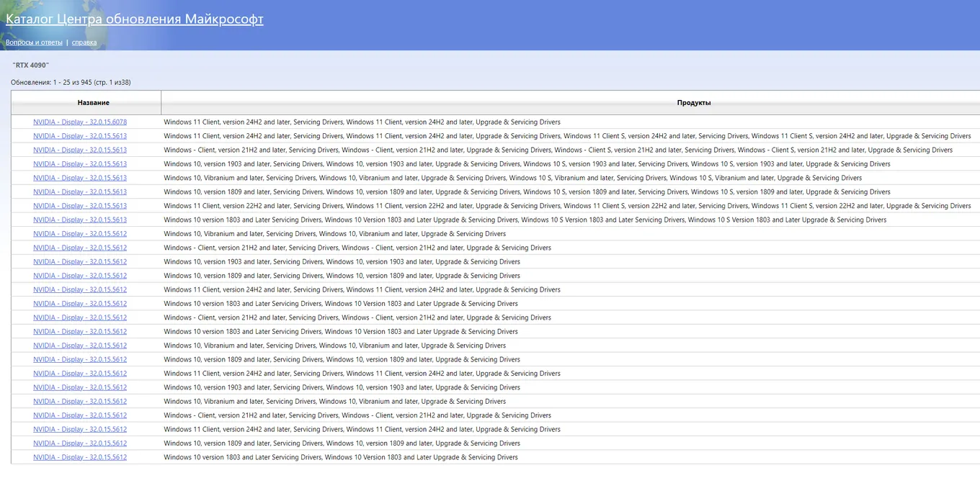Click products text listing Windows 10 S version 1903
This screenshot has width=980, height=478.
click(527, 164)
